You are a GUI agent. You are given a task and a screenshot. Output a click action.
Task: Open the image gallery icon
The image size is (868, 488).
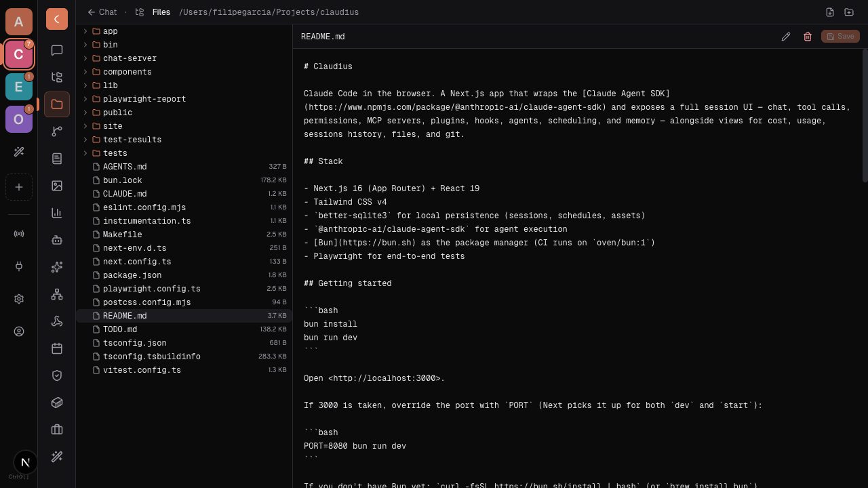pos(57,186)
